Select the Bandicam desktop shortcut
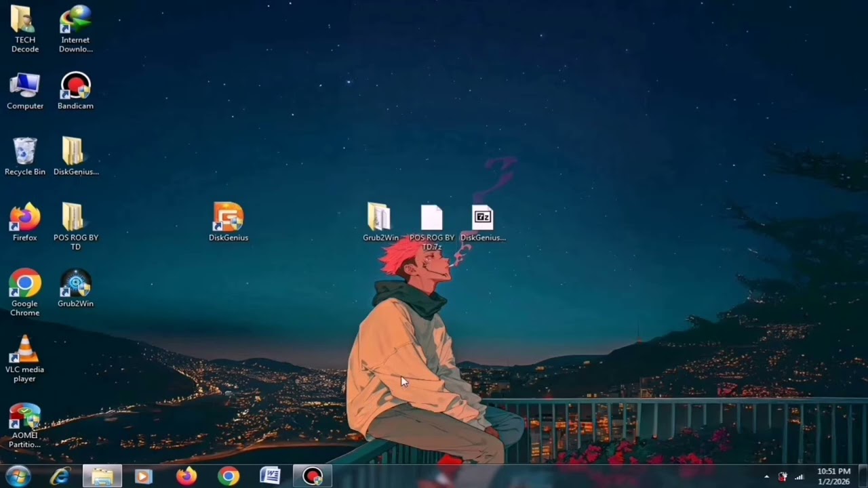868x488 pixels. pos(75,91)
